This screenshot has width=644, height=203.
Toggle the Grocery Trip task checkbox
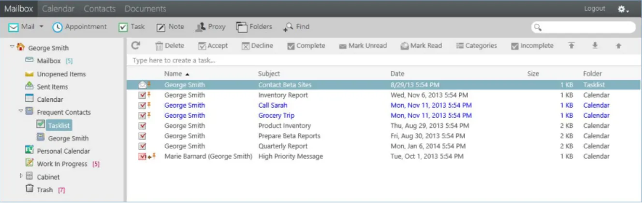coord(142,115)
